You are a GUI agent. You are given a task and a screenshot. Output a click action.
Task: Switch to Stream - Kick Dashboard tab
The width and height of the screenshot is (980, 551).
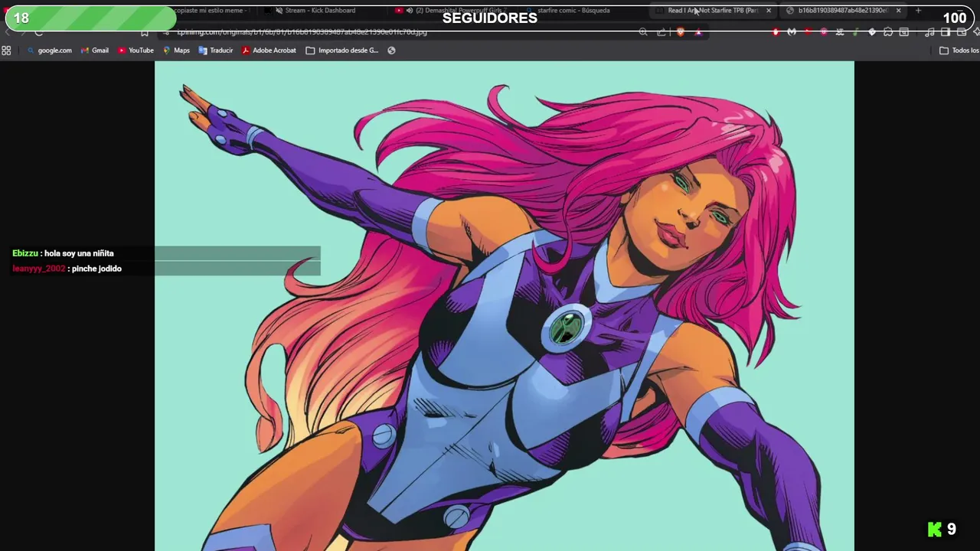click(315, 11)
